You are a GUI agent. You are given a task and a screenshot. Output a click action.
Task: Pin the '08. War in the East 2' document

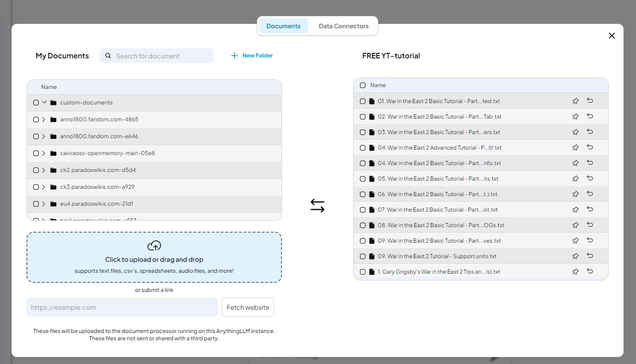575,225
